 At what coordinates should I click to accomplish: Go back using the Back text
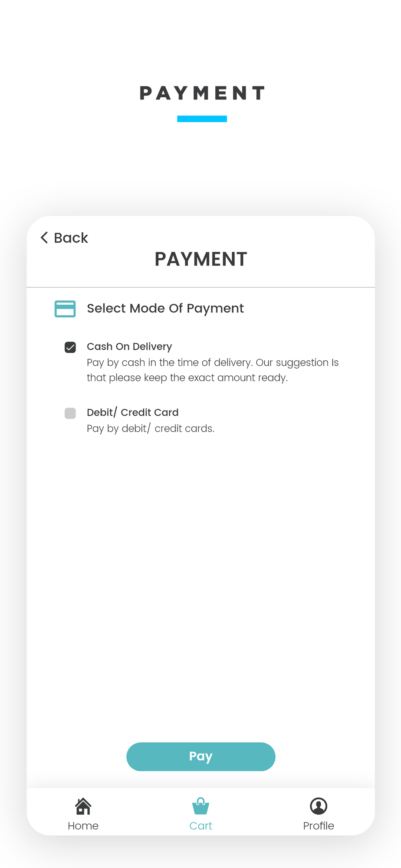click(71, 238)
